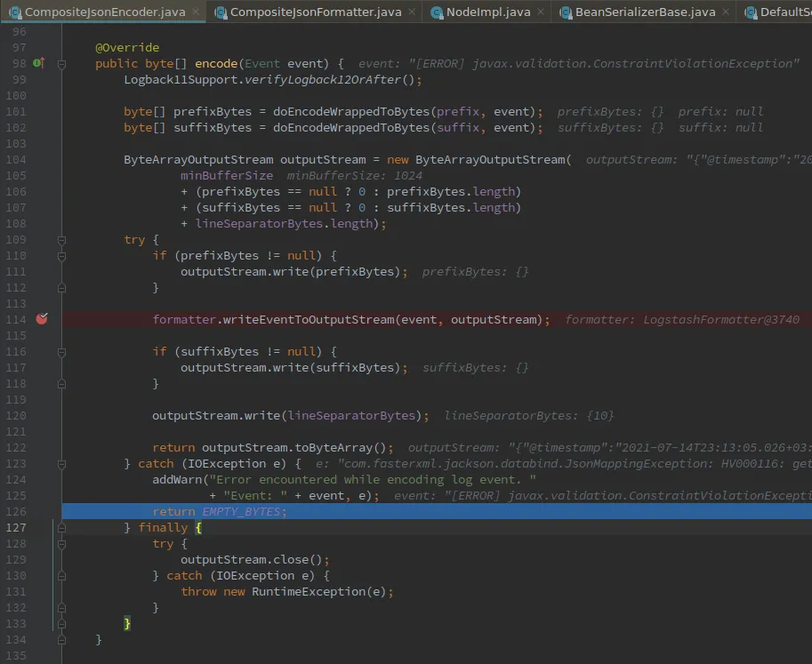This screenshot has height=664, width=812.
Task: Click the highlighted closing brace on line 133
Action: click(127, 624)
